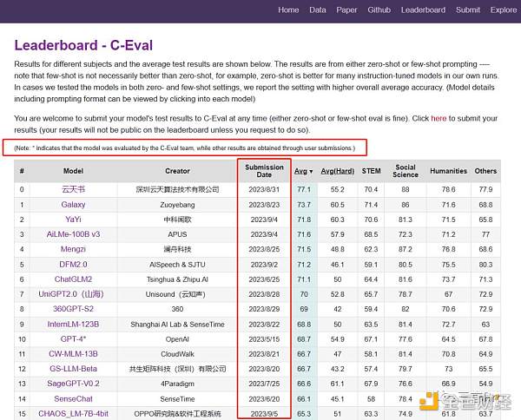Click the Others column header

pos(485,171)
